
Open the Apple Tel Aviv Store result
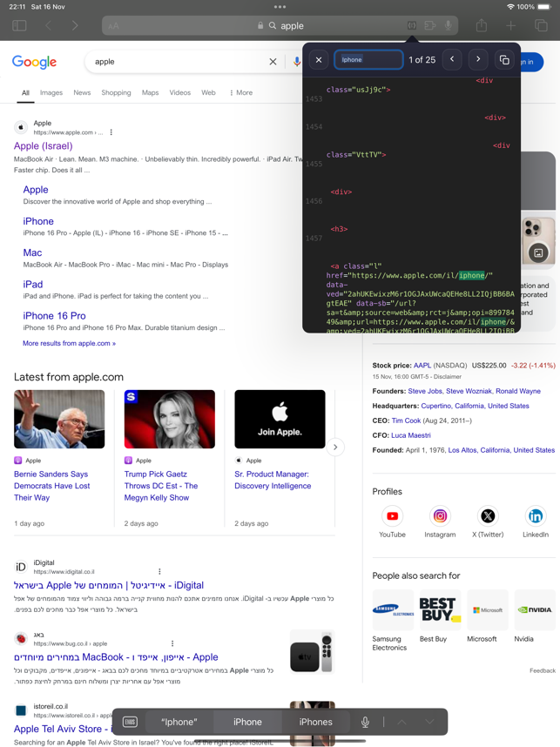[62, 729]
